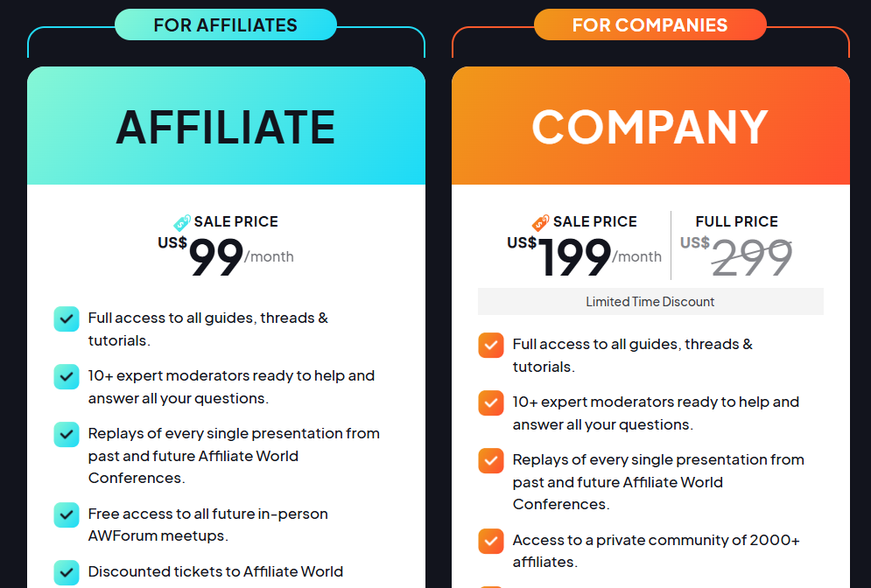Click the crossed-out US$299 full price
This screenshot has height=588, width=871.
pyautogui.click(x=736, y=256)
